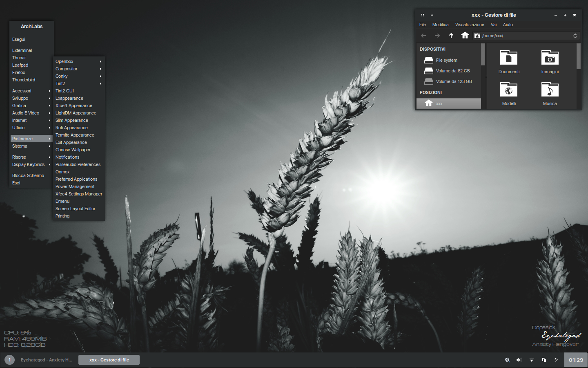Open Lxappearance from the submenu
Viewport: 588px width, 368px height.
click(x=78, y=98)
